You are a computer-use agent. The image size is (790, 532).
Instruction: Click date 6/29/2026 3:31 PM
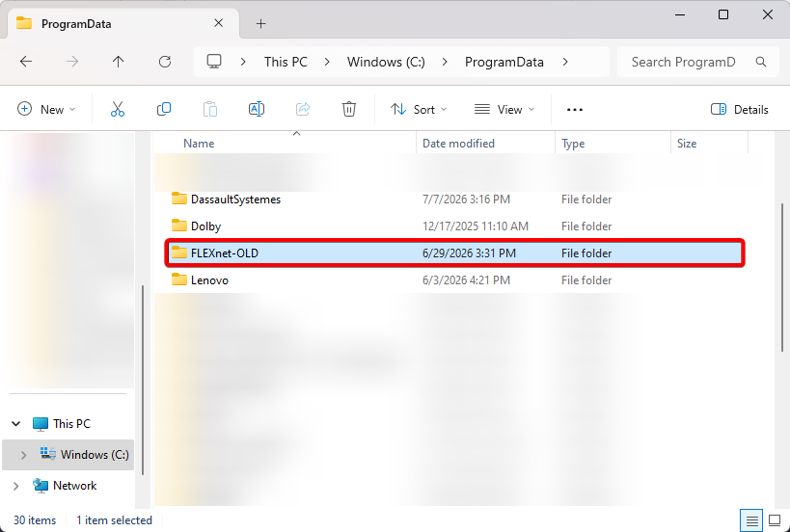click(x=469, y=253)
